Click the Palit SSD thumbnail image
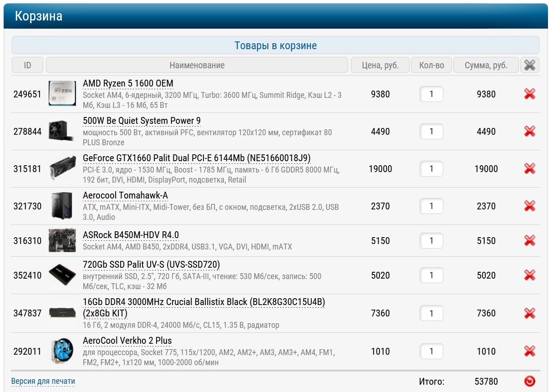 tap(62, 275)
